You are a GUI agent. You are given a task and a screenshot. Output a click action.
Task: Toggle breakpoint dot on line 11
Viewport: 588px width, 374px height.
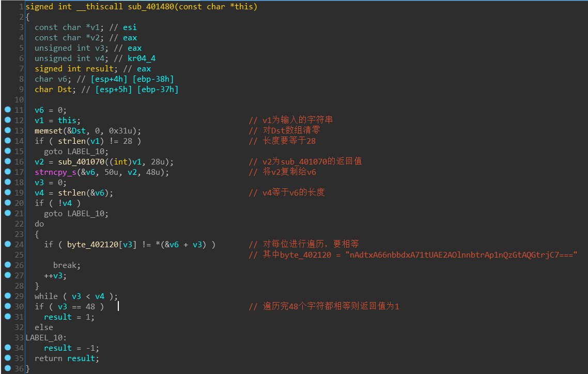(x=8, y=110)
